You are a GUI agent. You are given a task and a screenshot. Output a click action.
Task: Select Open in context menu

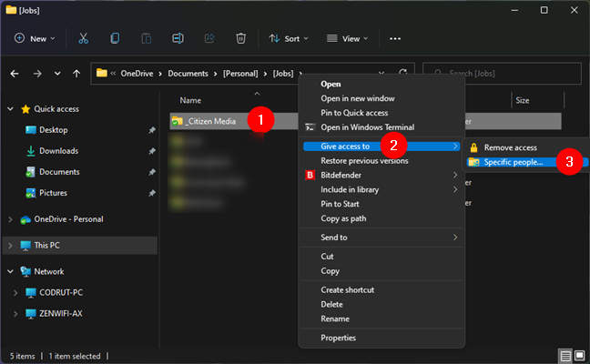click(381, 85)
